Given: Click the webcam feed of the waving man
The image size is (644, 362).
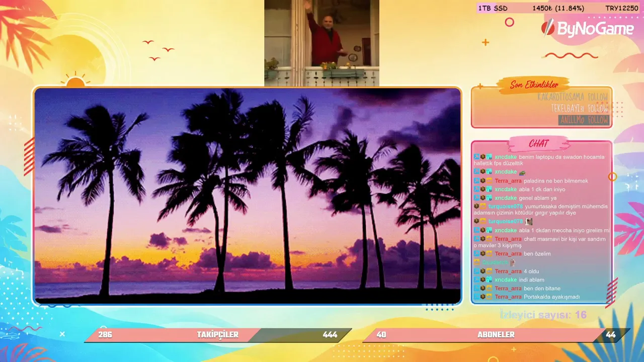Looking at the screenshot, I should pos(321,43).
